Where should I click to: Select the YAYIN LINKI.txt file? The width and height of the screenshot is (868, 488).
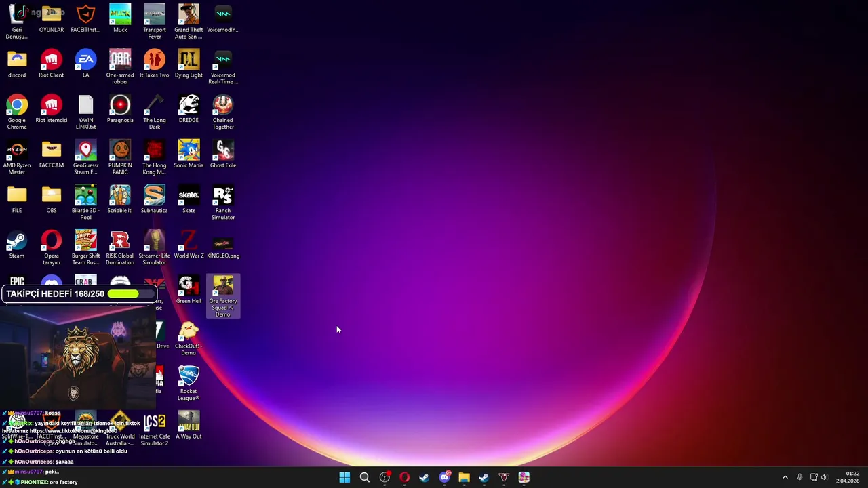(x=85, y=113)
